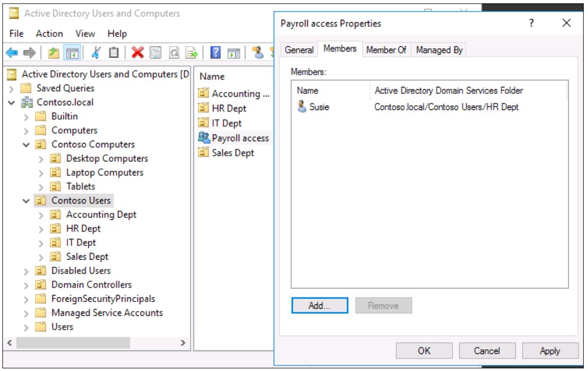
Task: Click the Apply button
Action: tap(551, 351)
